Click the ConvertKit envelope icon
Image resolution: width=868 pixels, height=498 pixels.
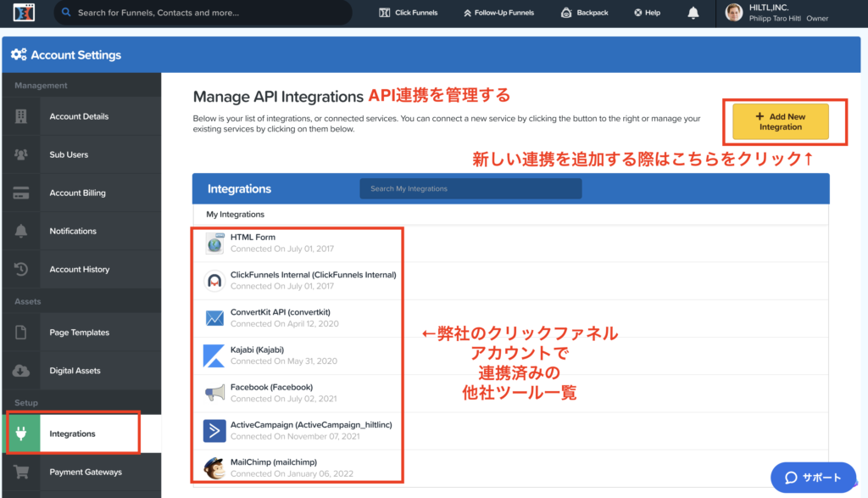pyautogui.click(x=214, y=318)
